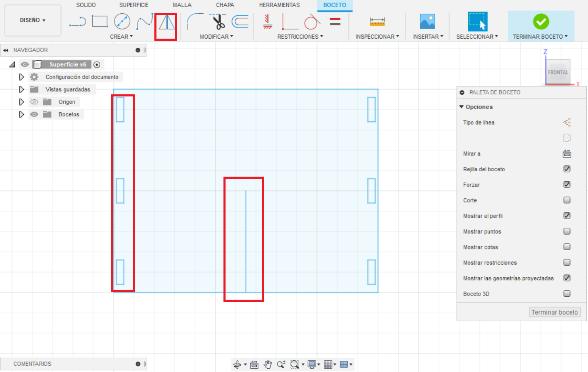The image size is (588, 372).
Task: Click the Look At icon in navigation bar
Action: (x=254, y=365)
